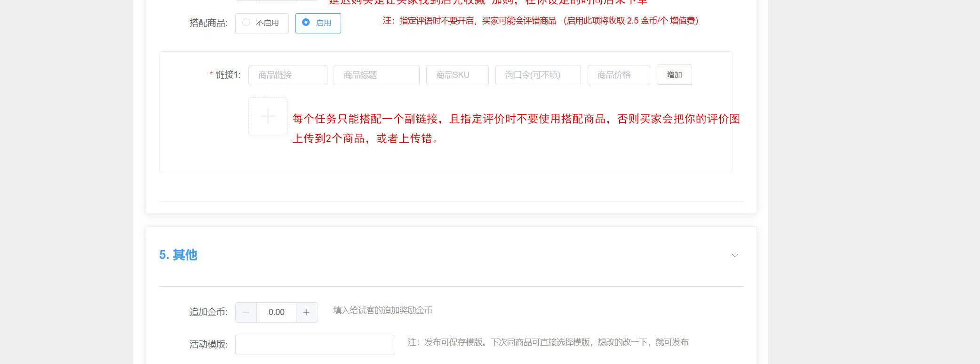Select the 不启用 radio option
Image resolution: width=980 pixels, height=364 pixels.
click(x=262, y=23)
